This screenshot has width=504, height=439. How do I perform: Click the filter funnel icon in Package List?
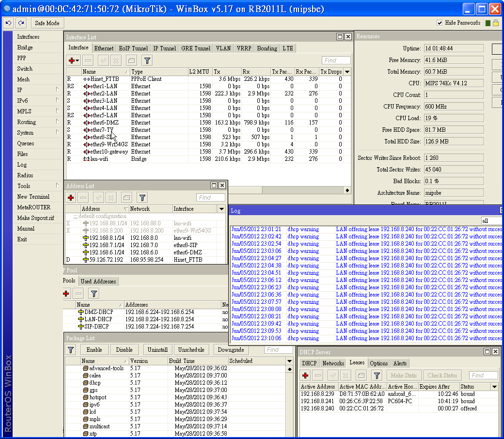pos(71,350)
